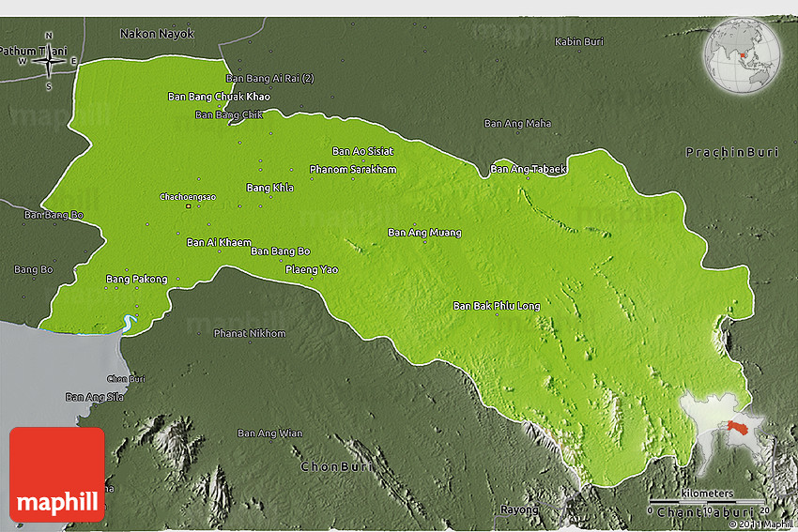Click the Ban Ang Tabaek label
Screen dimensions: 798x532
point(529,170)
